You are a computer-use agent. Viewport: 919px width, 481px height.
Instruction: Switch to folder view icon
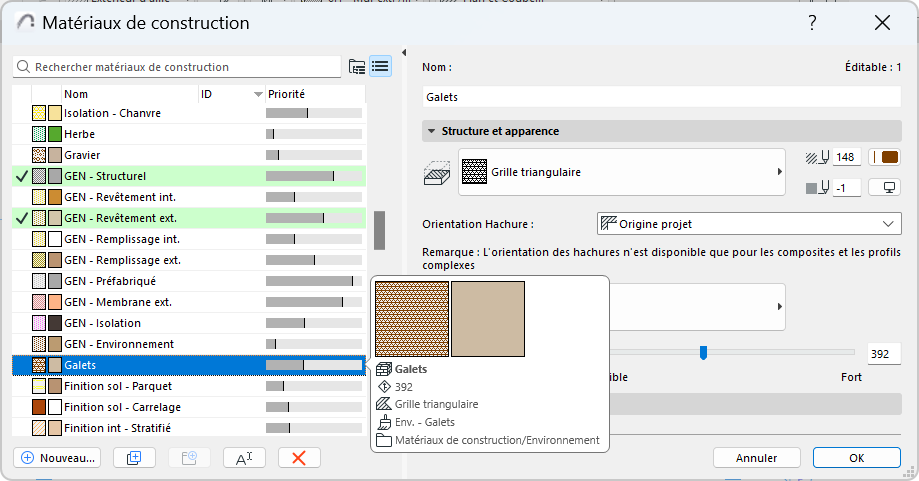(x=357, y=67)
